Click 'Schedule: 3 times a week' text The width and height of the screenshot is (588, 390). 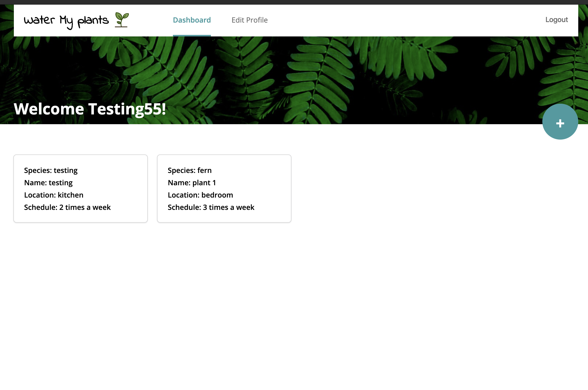click(x=211, y=207)
